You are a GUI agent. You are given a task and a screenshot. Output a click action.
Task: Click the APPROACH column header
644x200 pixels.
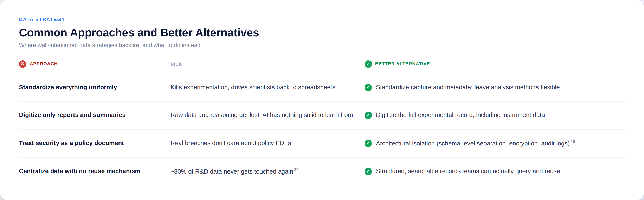44,64
